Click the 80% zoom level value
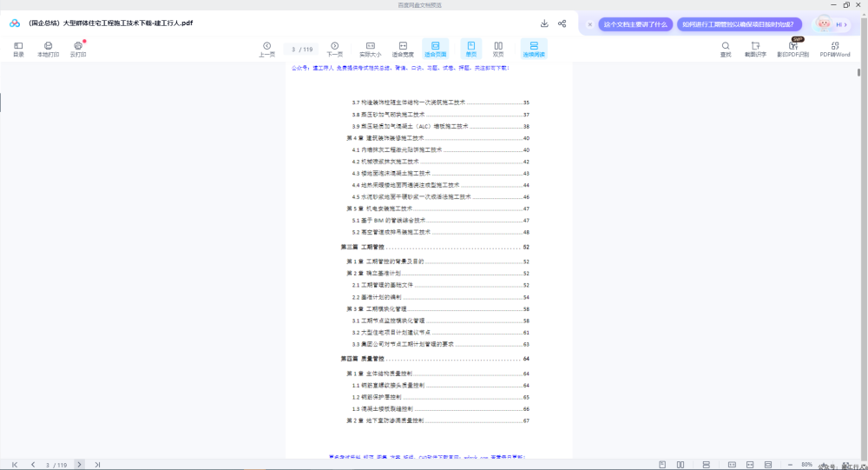This screenshot has width=868, height=470. pos(806,465)
